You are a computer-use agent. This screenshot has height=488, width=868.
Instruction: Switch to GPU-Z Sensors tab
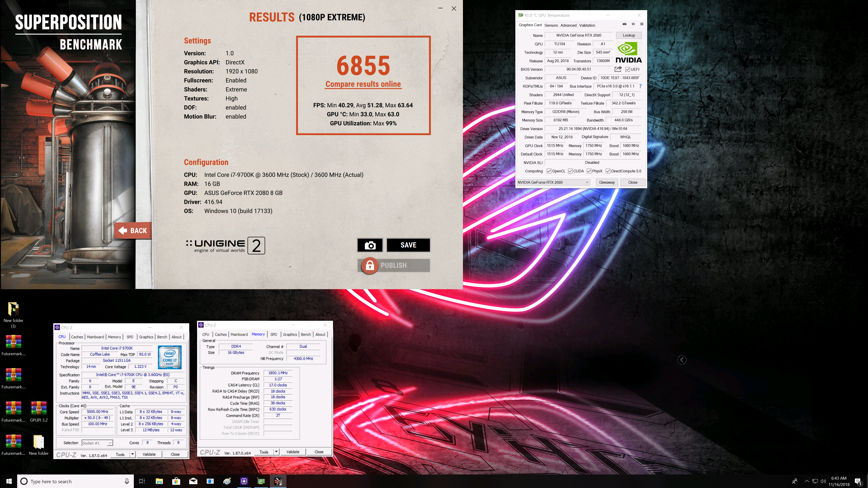point(551,25)
